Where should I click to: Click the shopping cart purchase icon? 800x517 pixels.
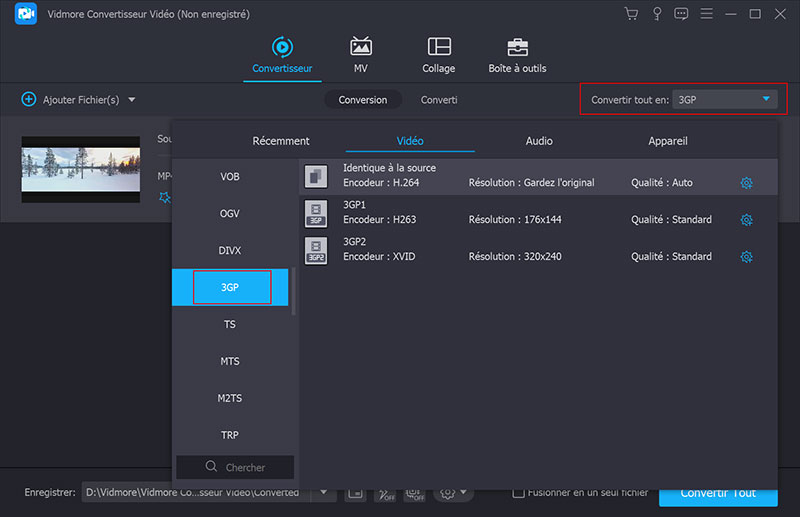631,14
